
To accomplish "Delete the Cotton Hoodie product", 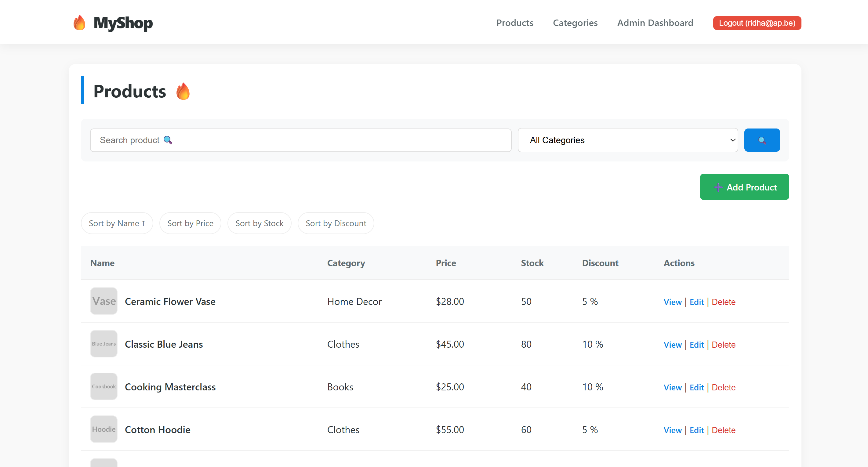I will tap(724, 430).
